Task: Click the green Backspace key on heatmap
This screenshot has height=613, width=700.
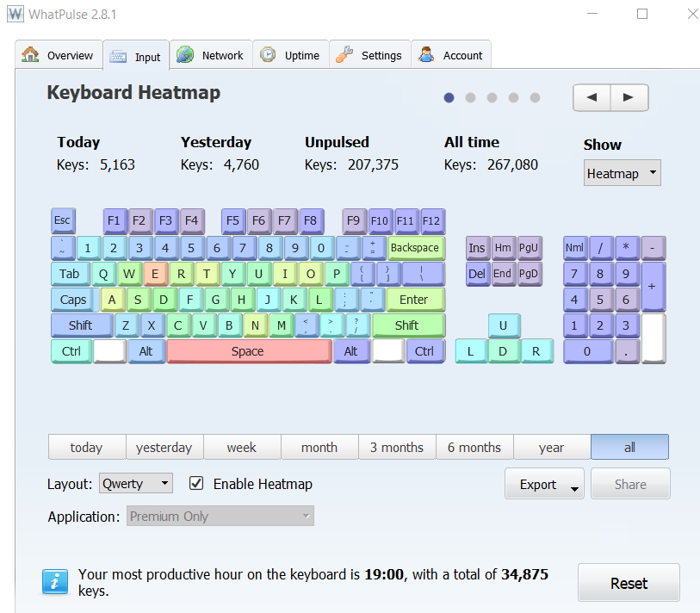Action: coord(415,248)
